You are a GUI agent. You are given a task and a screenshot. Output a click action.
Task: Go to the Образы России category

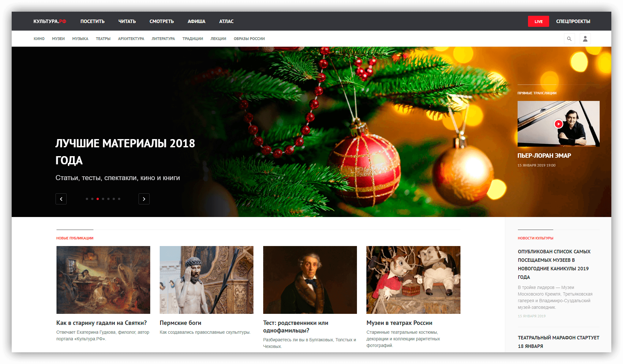pyautogui.click(x=249, y=39)
